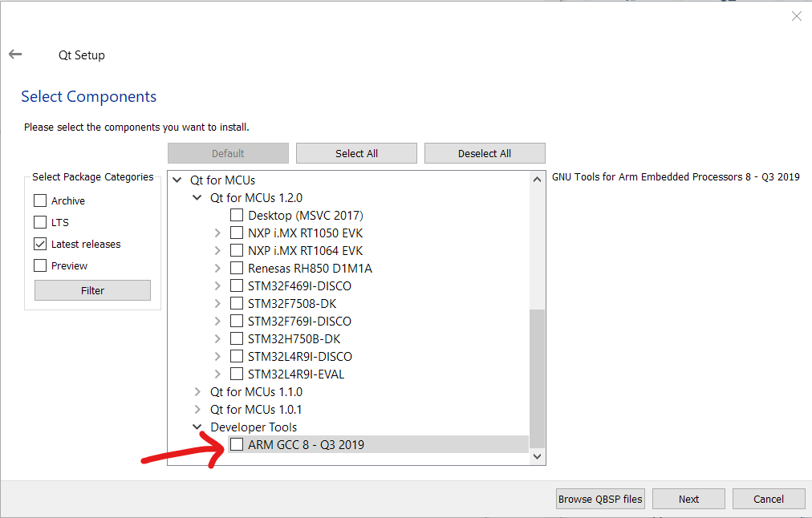Expand the NXP i.MX RT1050 EVK entry

pos(217,233)
